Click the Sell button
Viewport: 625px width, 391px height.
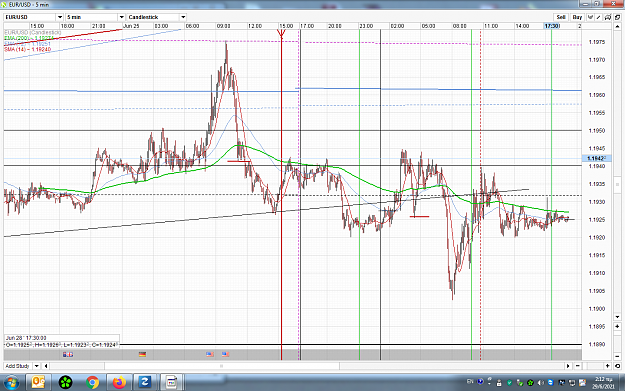561,17
